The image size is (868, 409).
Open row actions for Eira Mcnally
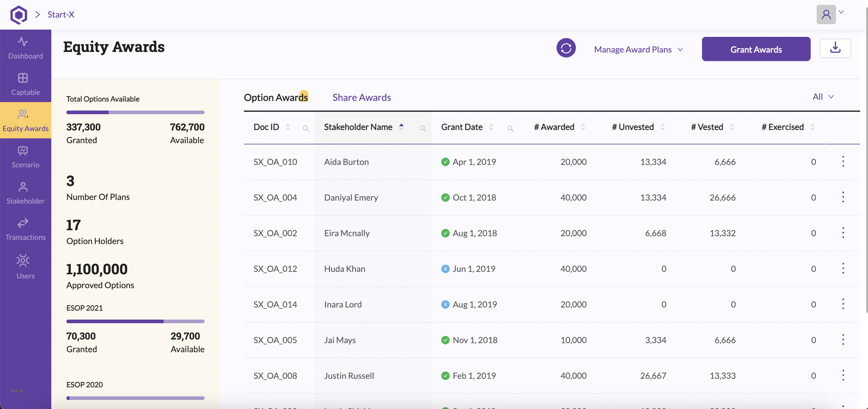tap(843, 233)
